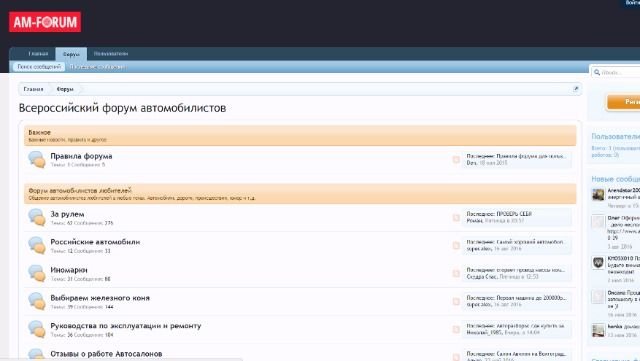This screenshot has width=640, height=361.
Task: Select the magnifier icon in the search box
Action: pos(597,72)
